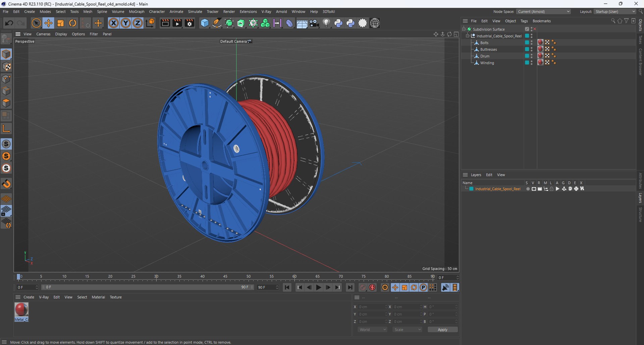Activate the Move tool in top toolbar
Image resolution: width=644 pixels, height=345 pixels.
point(49,23)
